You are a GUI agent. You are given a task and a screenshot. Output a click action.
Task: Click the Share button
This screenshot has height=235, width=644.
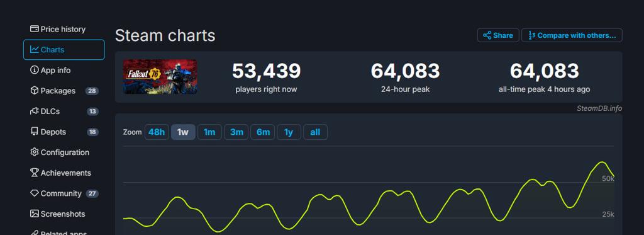pyautogui.click(x=498, y=35)
